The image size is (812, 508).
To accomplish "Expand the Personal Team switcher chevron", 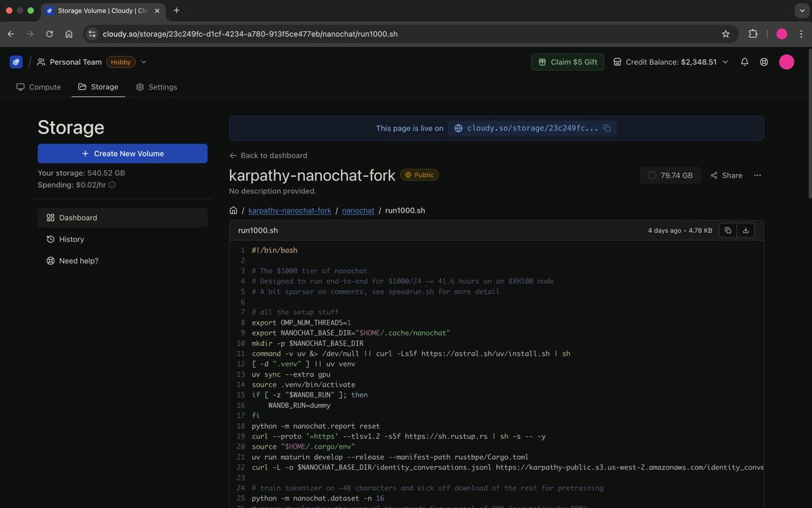I will 143,62.
